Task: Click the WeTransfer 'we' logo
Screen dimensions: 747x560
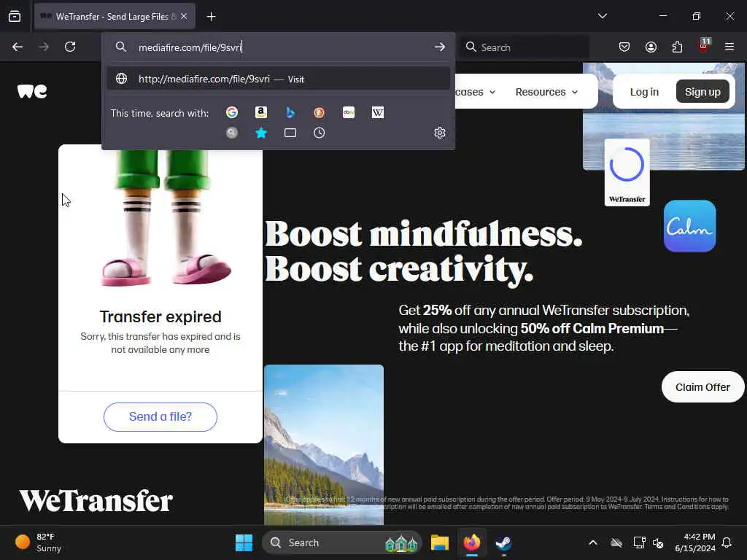Action: tap(32, 91)
